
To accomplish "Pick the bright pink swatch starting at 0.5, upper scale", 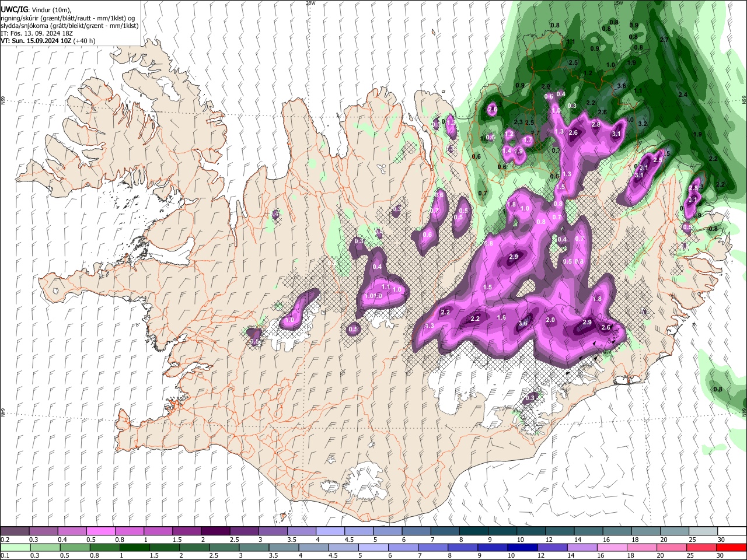I will [100, 531].
